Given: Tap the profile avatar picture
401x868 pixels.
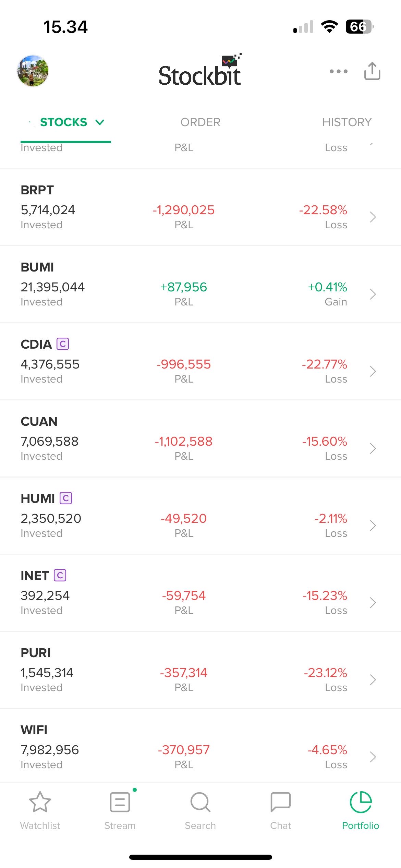Looking at the screenshot, I should coord(33,71).
